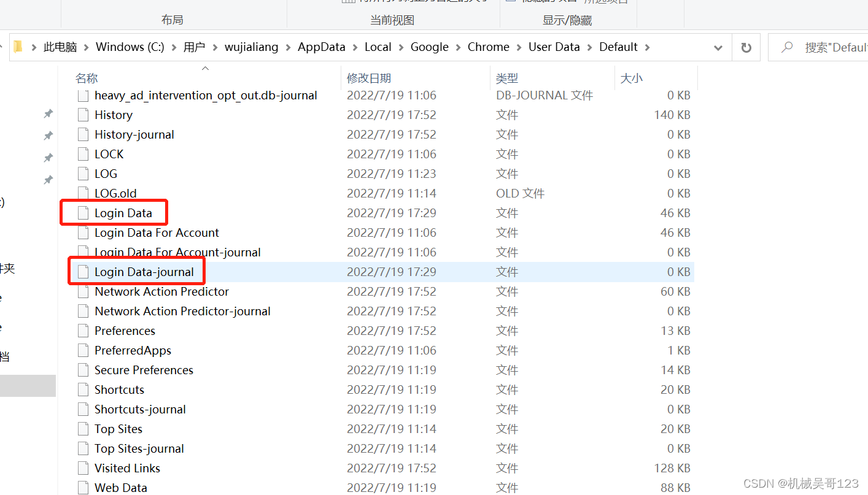Select the Preferences file name
Viewport: 868px width, 495px height.
tap(125, 331)
